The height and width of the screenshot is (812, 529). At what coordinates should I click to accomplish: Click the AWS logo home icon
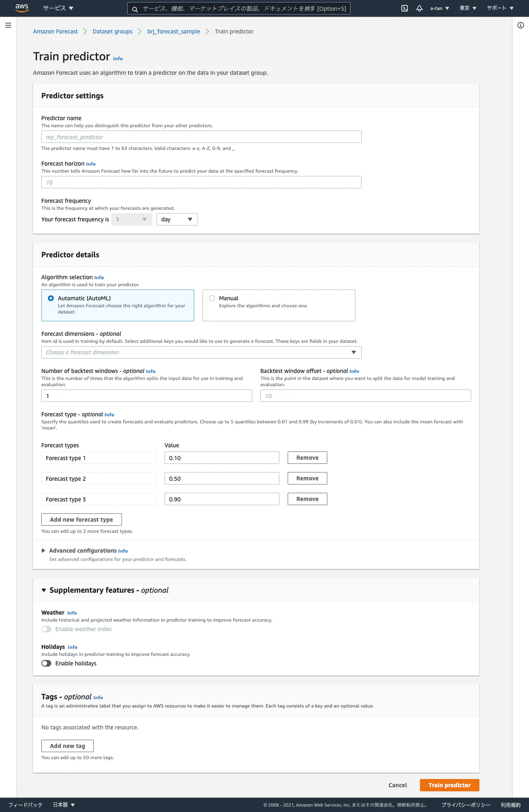tap(22, 8)
